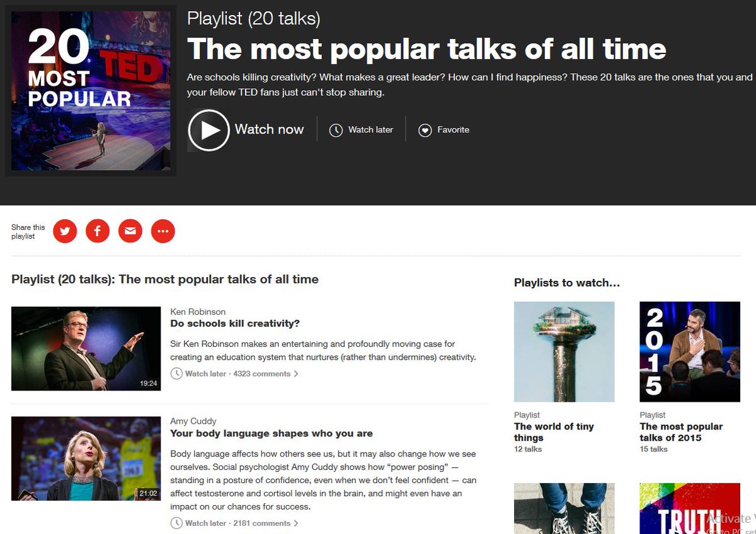Open the 2181 comments link
The height and width of the screenshot is (534, 756).
coord(262,523)
